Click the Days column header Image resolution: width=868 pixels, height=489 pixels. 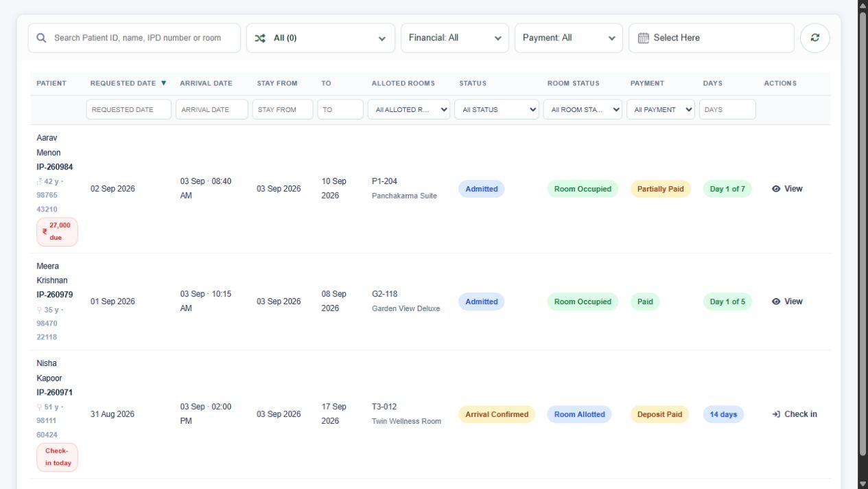click(713, 83)
